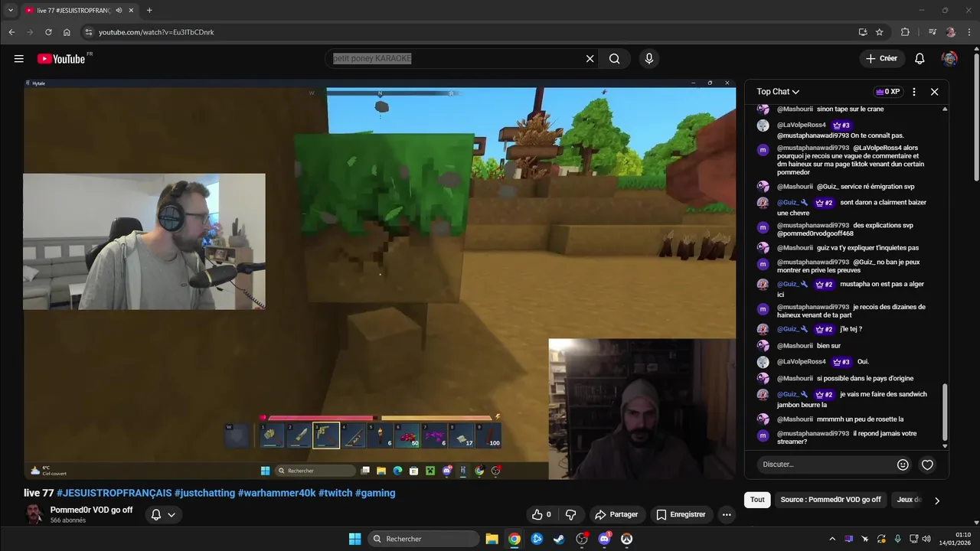
Task: Show more filter chips with arrow
Action: click(x=936, y=500)
